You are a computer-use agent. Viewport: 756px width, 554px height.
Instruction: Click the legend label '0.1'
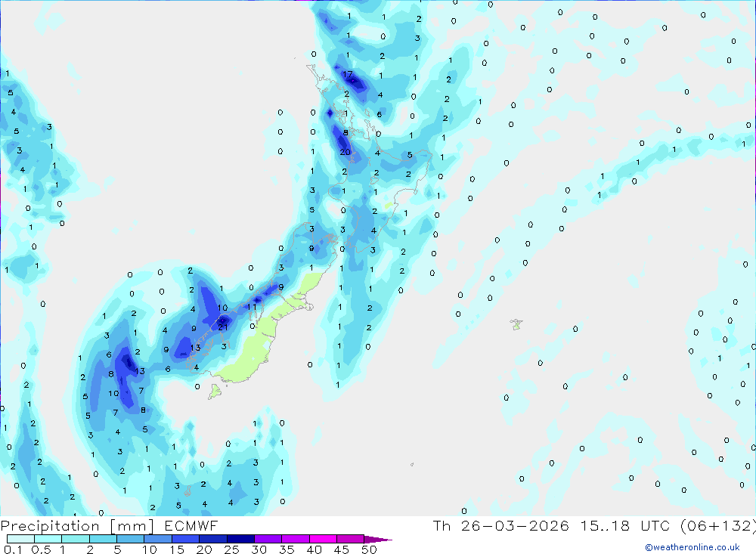click(13, 549)
